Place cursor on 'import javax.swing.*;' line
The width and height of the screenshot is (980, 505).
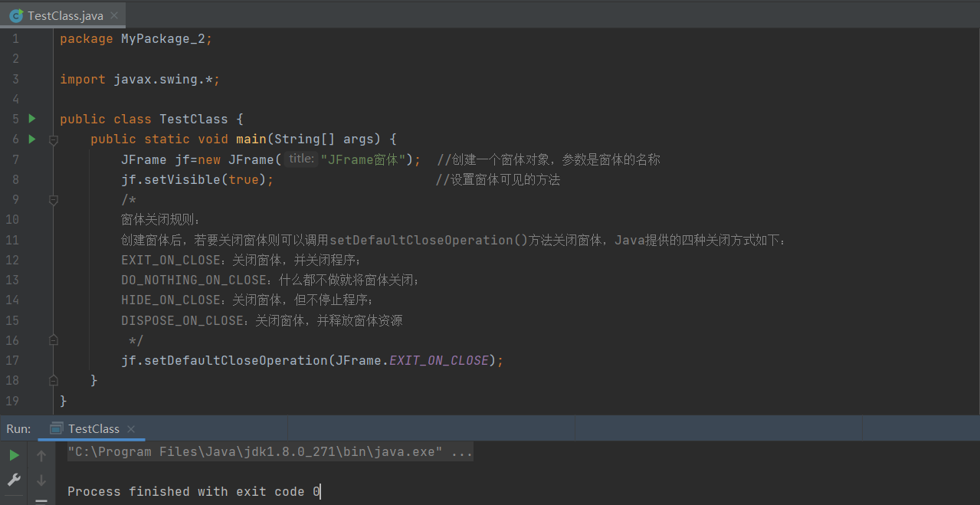coord(140,79)
